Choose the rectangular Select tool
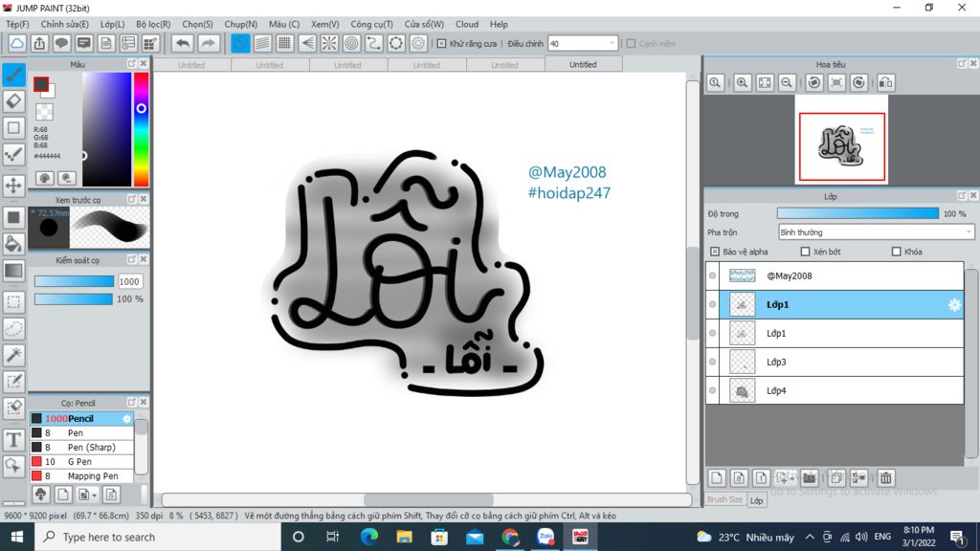The height and width of the screenshot is (551, 980). point(13,302)
